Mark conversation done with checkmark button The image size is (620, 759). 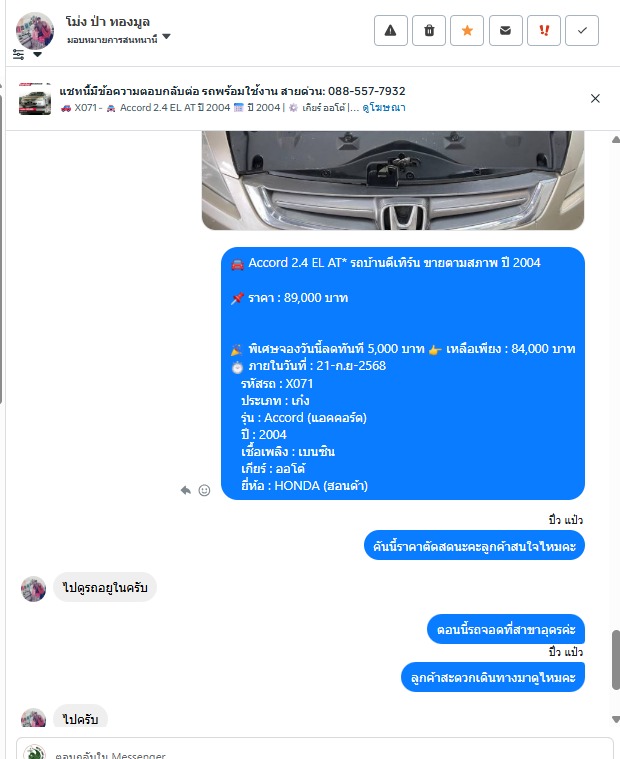tap(582, 30)
